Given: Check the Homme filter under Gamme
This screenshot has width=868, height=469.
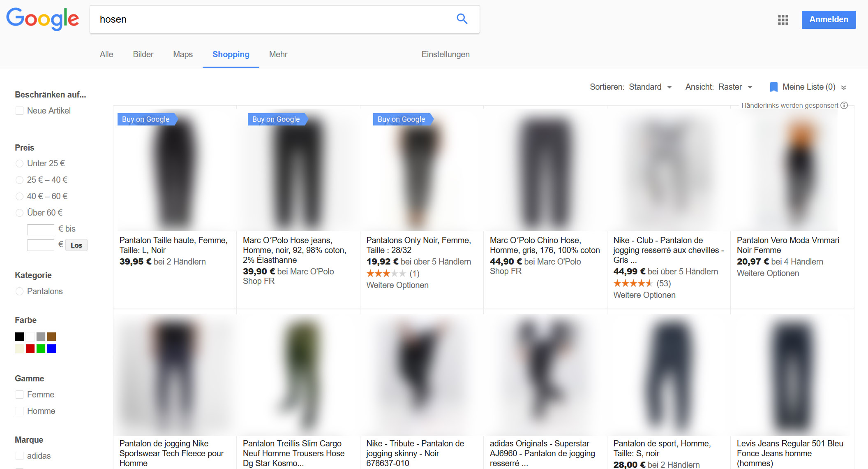Looking at the screenshot, I should [x=19, y=411].
